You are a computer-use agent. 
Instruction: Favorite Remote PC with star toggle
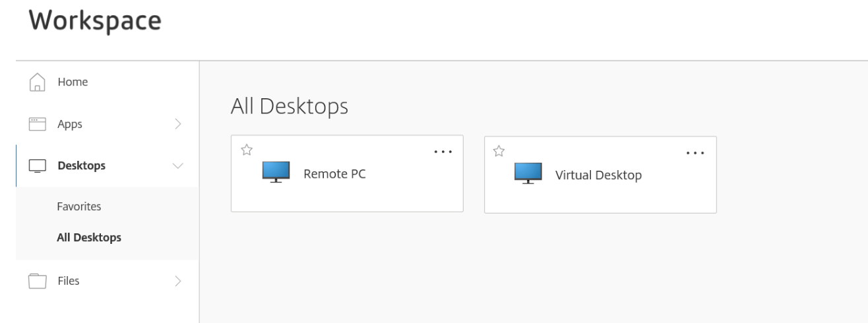click(247, 150)
